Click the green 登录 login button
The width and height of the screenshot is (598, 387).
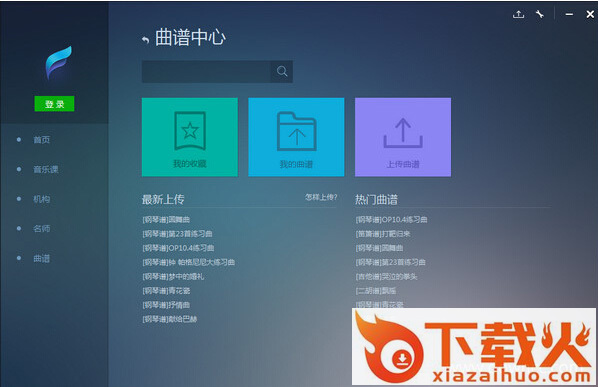(x=54, y=104)
